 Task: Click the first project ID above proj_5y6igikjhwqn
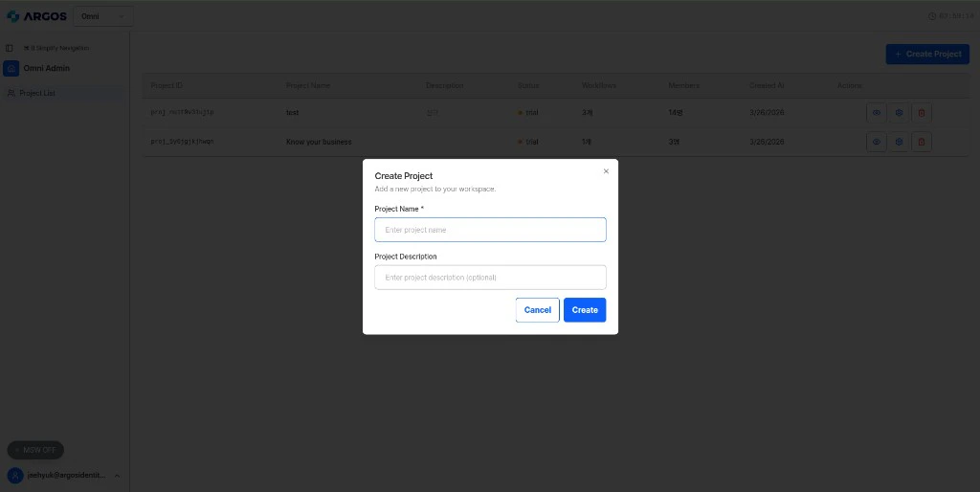tap(183, 113)
